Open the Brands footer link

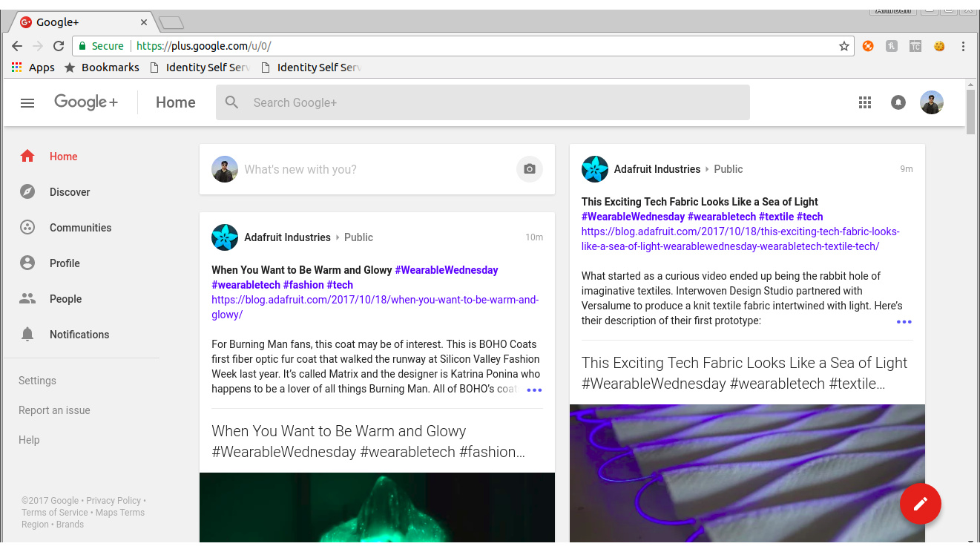coord(70,525)
